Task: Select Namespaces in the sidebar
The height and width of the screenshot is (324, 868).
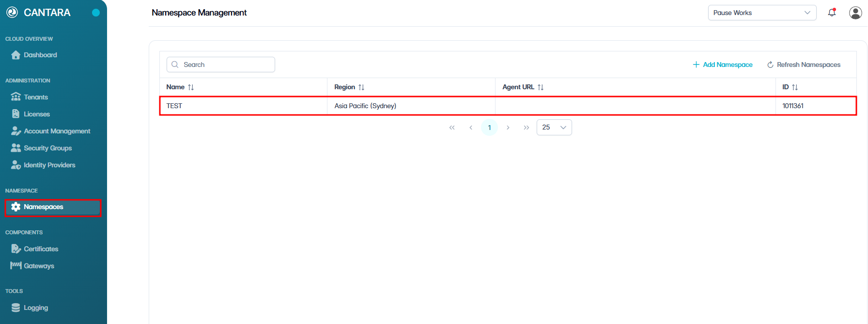Action: coord(53,207)
